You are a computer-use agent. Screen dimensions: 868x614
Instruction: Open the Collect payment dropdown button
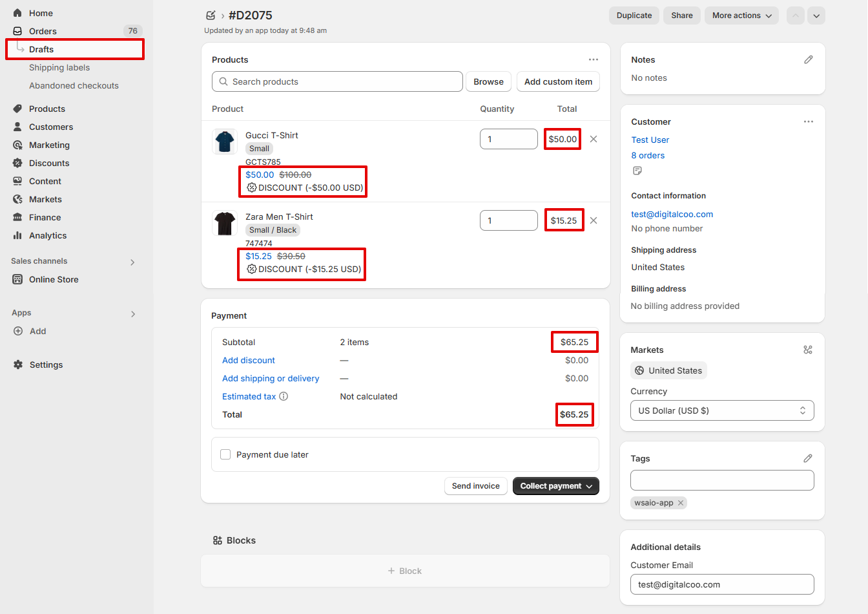(x=555, y=486)
